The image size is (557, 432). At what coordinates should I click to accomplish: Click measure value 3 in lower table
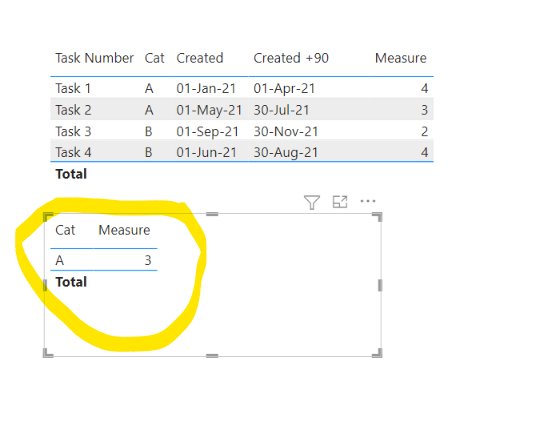pyautogui.click(x=148, y=260)
